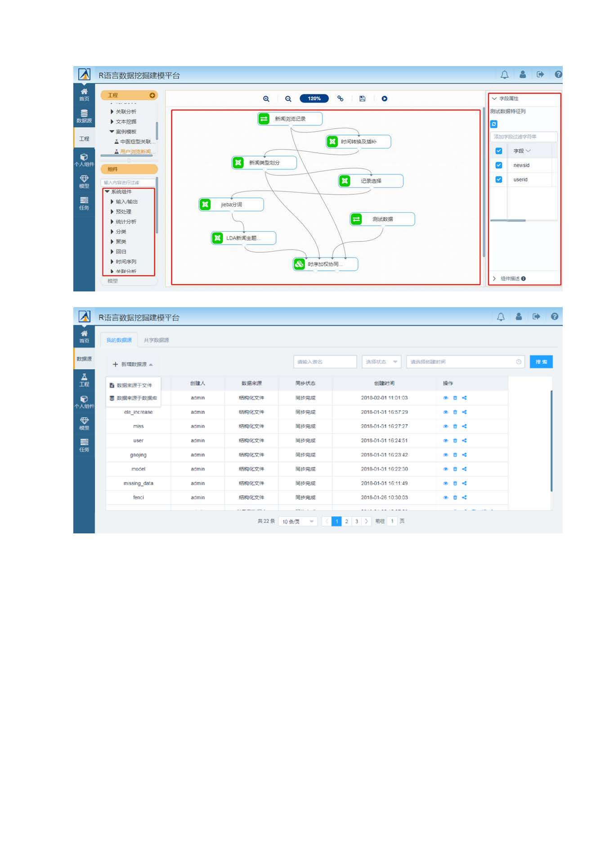Viewport: 614px width, 868px height.
Task: Select the 测试数据 node
Action: [x=382, y=219]
